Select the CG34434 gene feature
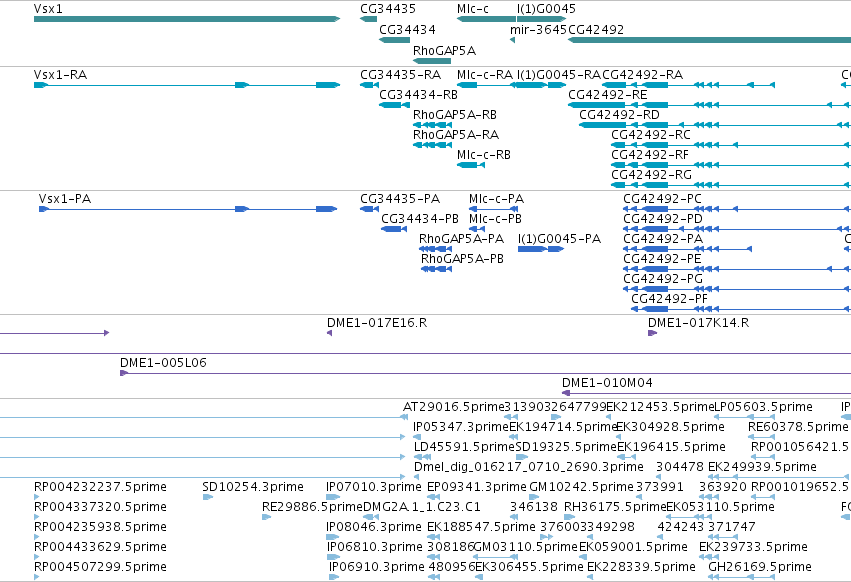 point(395,40)
